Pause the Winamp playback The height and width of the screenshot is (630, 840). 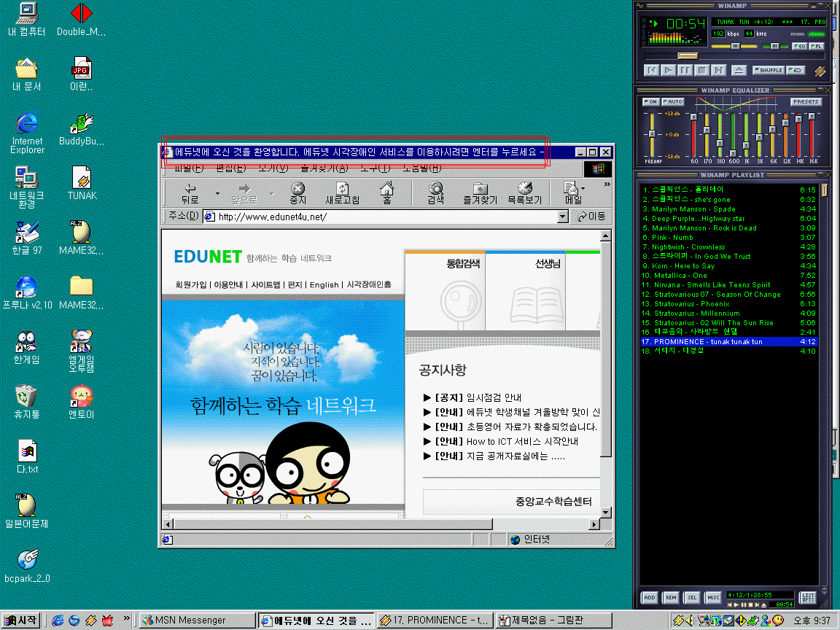pyautogui.click(x=685, y=70)
